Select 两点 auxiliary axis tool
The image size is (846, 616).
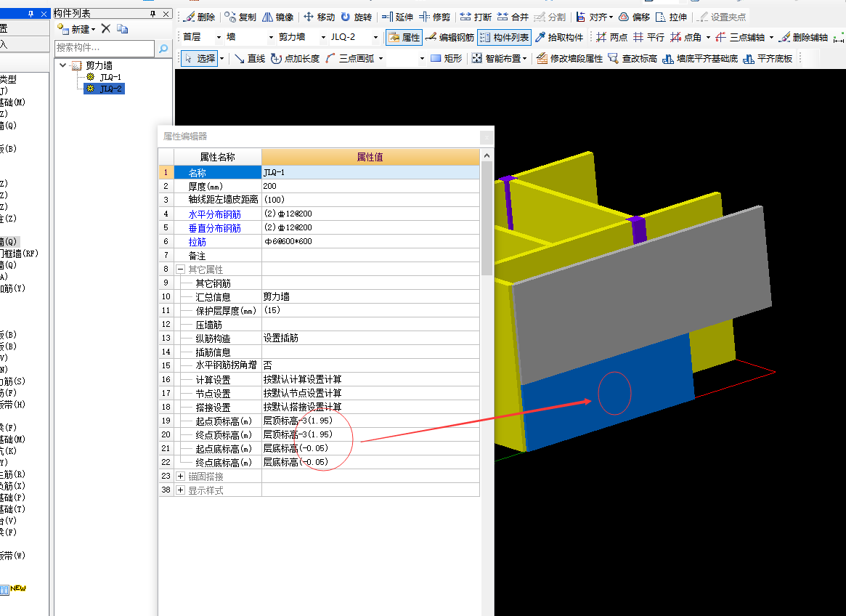point(612,37)
